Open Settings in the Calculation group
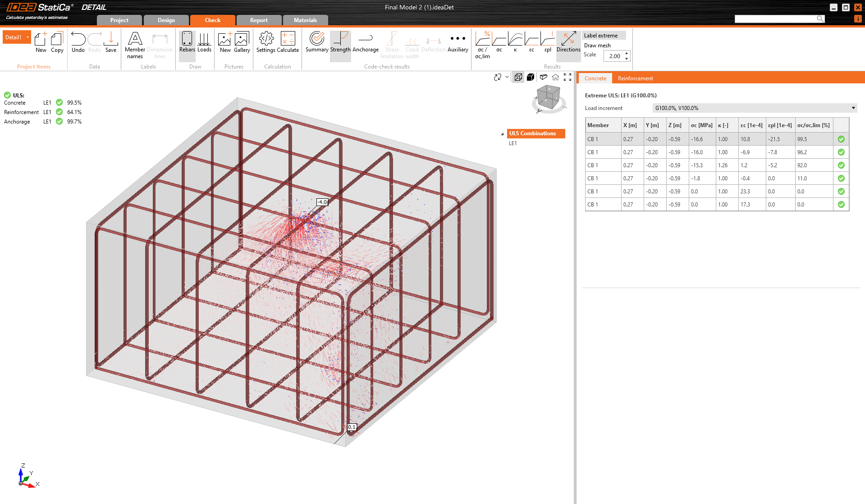Screen dimensions: 865x504 click(x=266, y=43)
